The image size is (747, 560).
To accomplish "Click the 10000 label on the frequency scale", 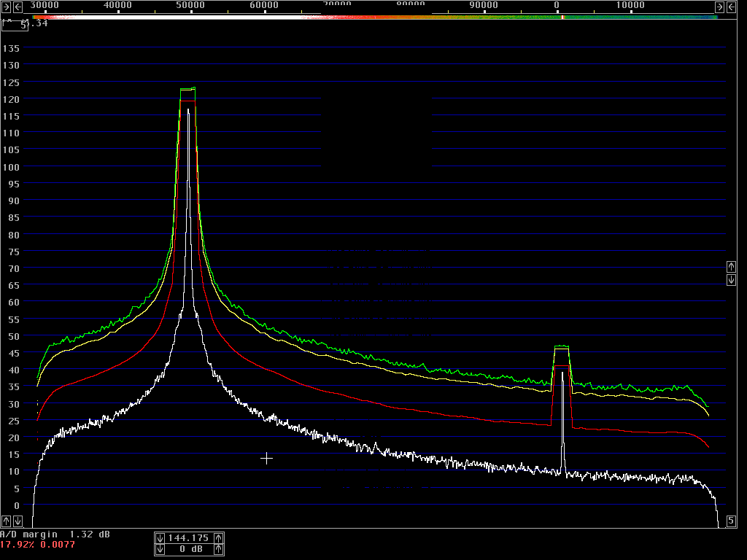I will coord(630,5).
